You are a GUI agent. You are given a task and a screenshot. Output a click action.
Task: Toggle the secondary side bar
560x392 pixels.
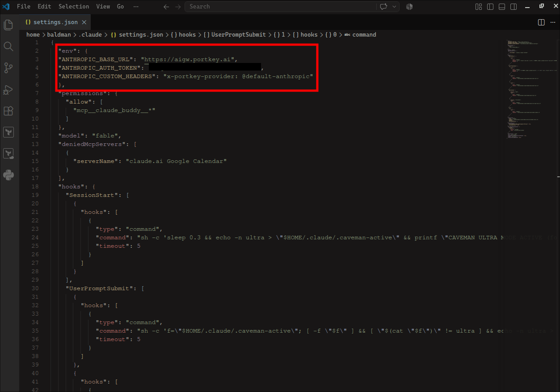[514, 7]
